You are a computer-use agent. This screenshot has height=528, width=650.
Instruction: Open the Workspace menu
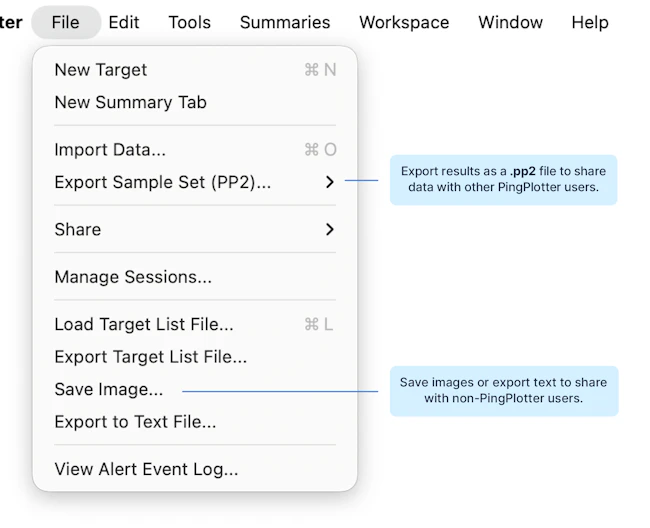coord(404,22)
